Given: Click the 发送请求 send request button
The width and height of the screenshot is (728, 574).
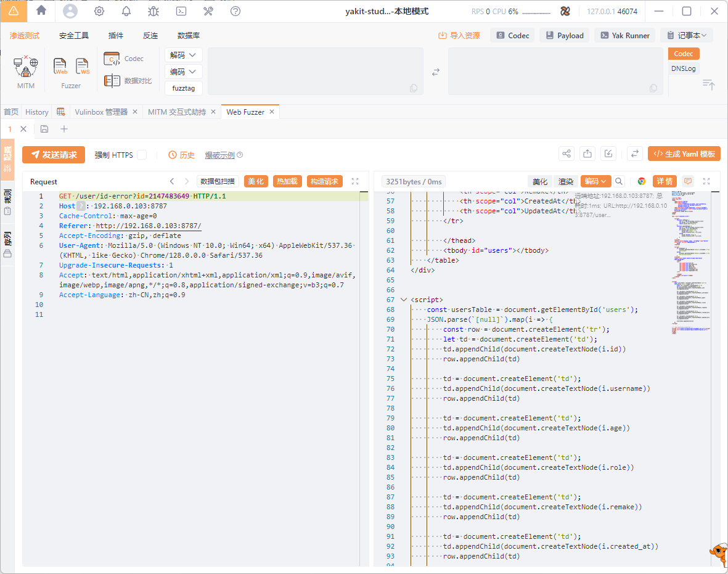Looking at the screenshot, I should [54, 155].
